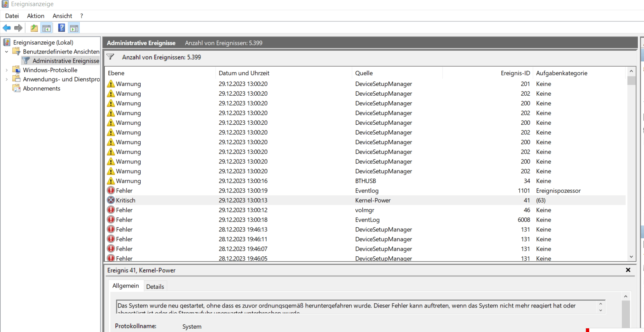Click the filter funnel icon above event list
The image size is (644, 332).
click(110, 57)
